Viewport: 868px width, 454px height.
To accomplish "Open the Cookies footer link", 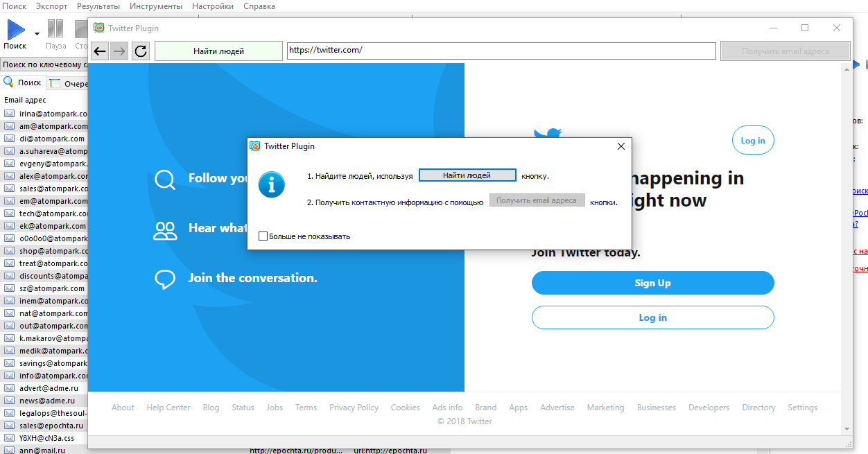I will tap(405, 408).
